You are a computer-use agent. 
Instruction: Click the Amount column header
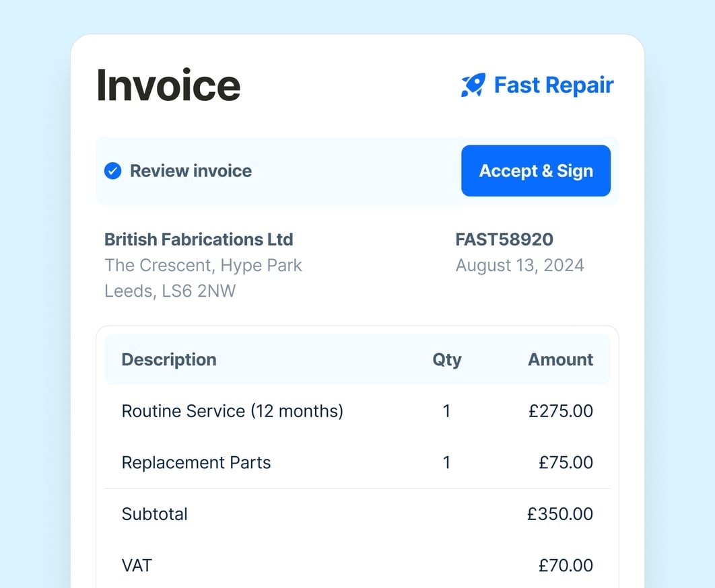click(560, 359)
